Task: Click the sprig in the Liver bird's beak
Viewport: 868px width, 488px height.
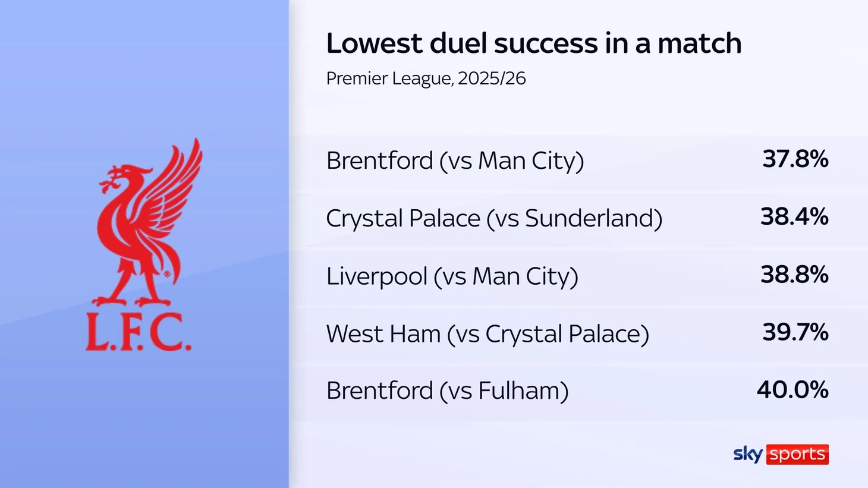Action: (106, 184)
